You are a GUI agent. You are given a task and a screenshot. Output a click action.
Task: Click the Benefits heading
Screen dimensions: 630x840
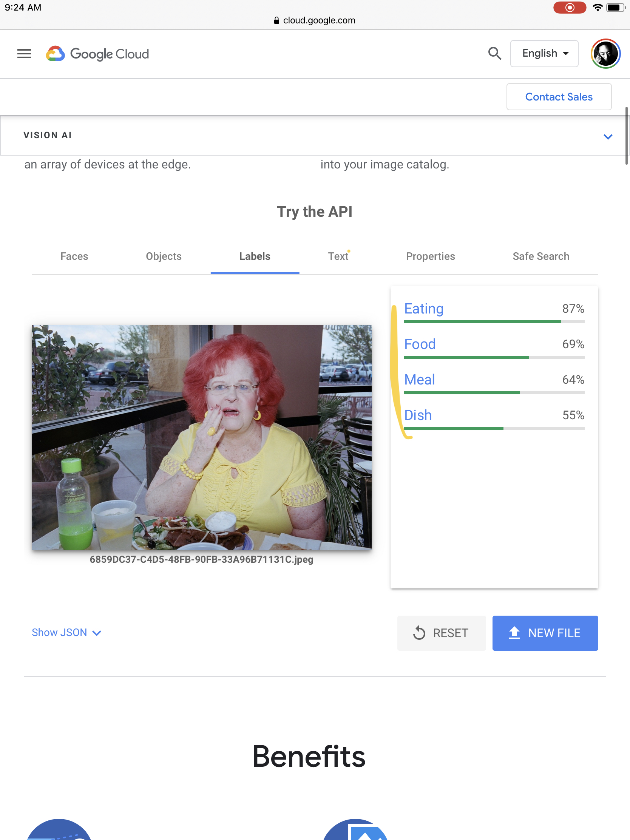pos(309,756)
